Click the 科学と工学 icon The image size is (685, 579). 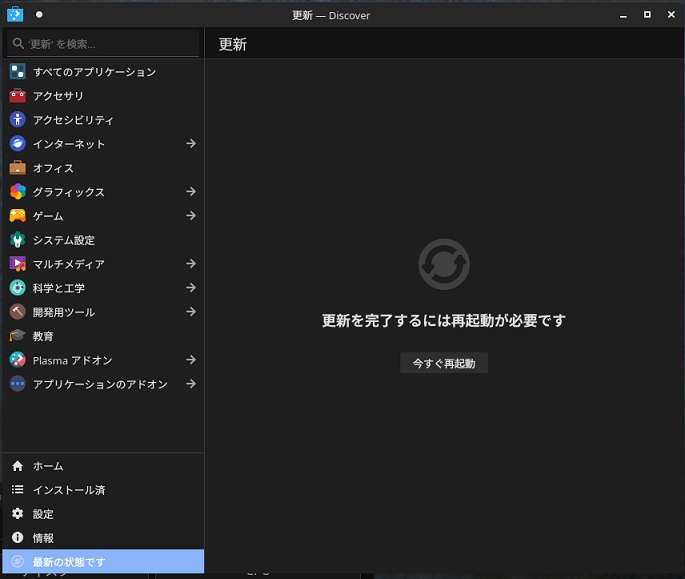[17, 288]
